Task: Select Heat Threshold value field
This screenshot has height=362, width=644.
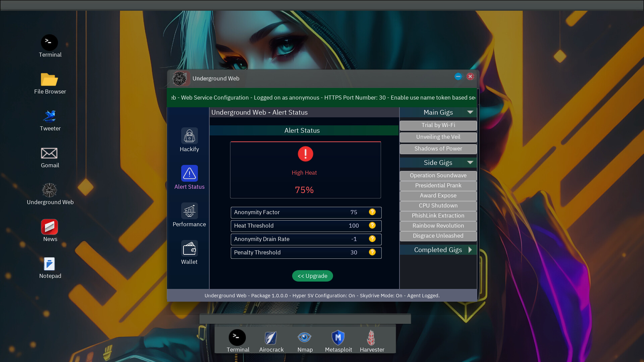Action: point(354,226)
